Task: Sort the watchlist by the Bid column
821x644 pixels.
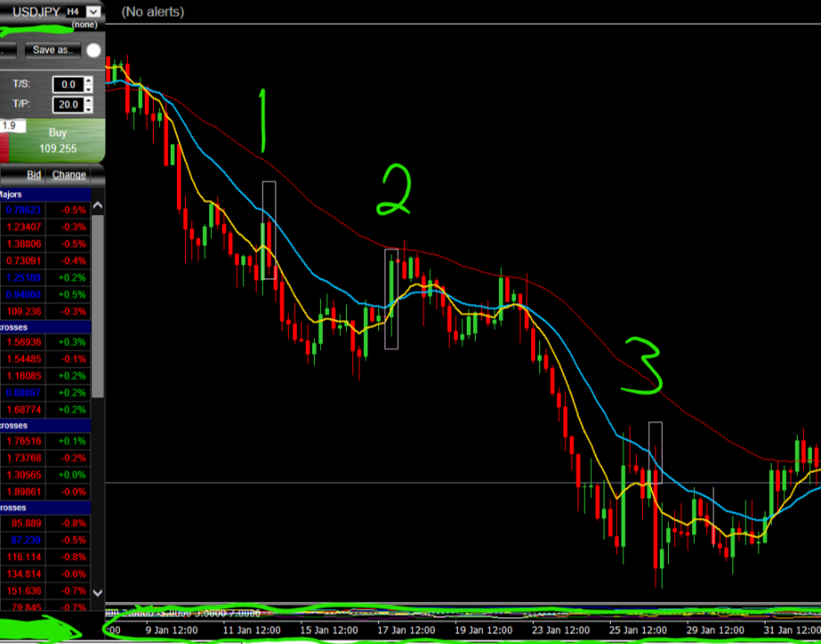Action: click(x=34, y=174)
